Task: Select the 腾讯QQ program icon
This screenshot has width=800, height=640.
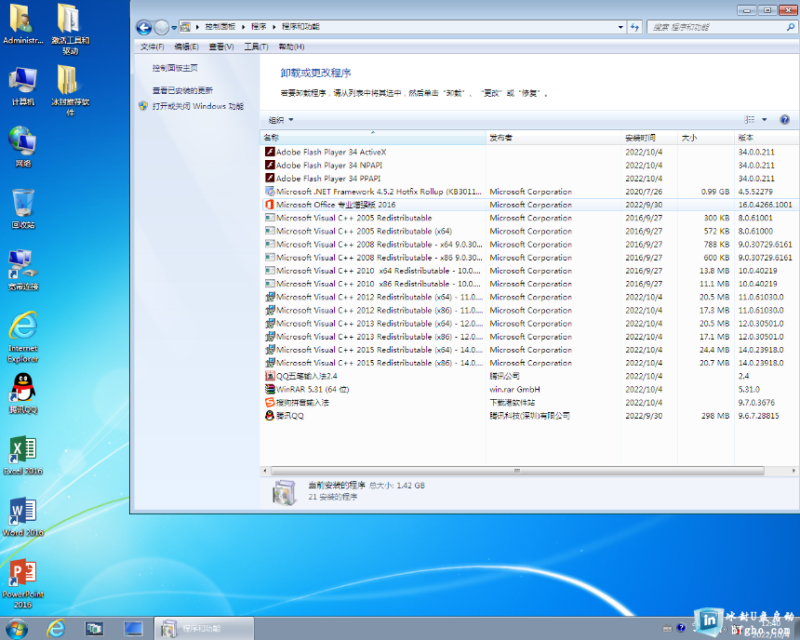Action: [x=268, y=415]
